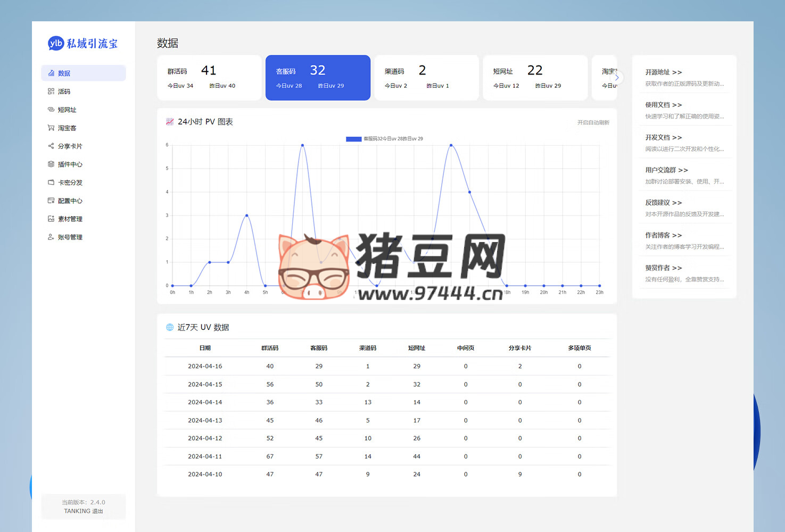Click 群活码 value 67 in 2024-04-11 row
785x532 pixels.
[x=270, y=456]
